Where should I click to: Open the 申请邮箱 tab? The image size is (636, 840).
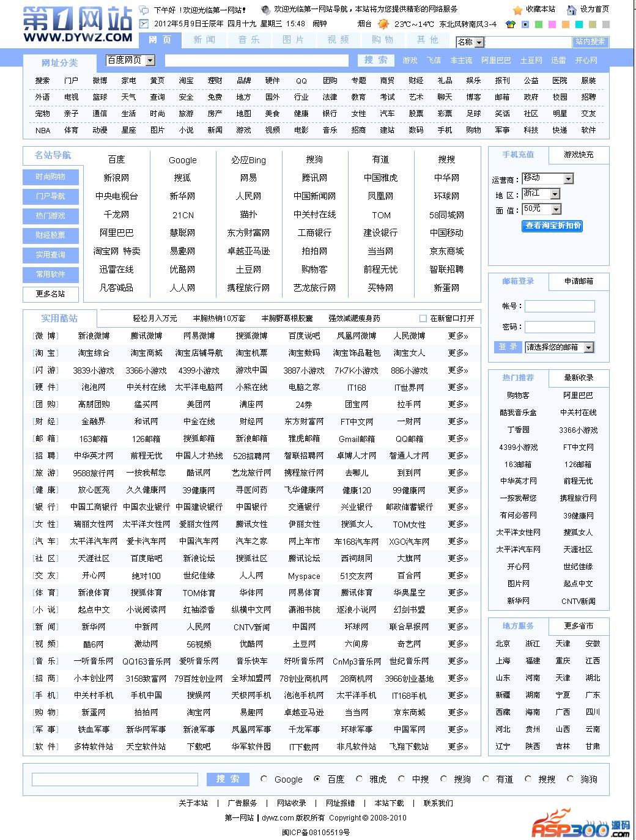coord(579,281)
